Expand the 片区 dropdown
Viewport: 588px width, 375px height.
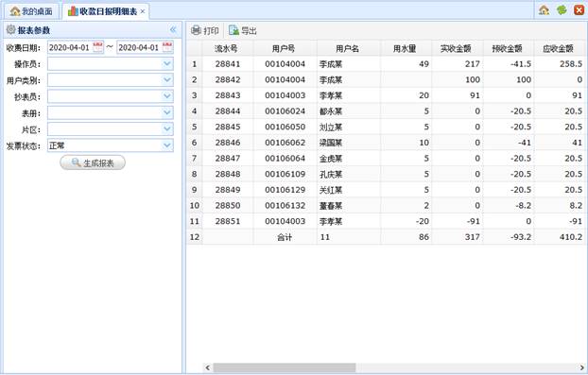tap(167, 129)
